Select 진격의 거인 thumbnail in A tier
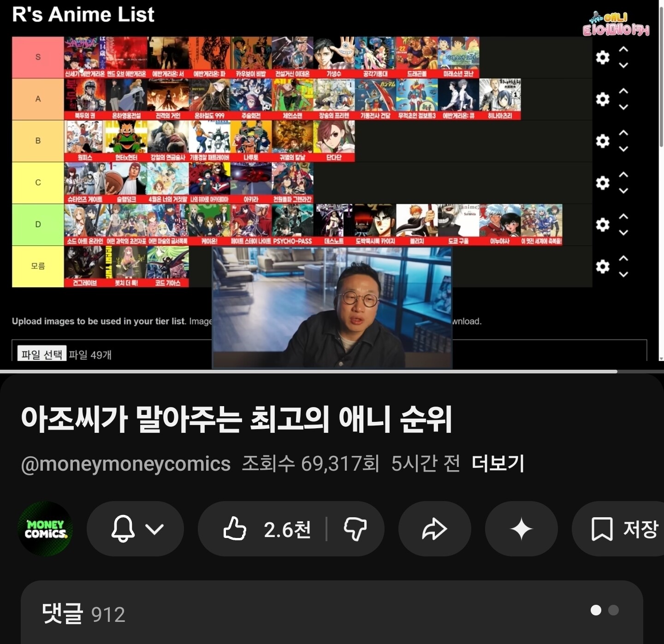The height and width of the screenshot is (644, 664). pyautogui.click(x=168, y=99)
